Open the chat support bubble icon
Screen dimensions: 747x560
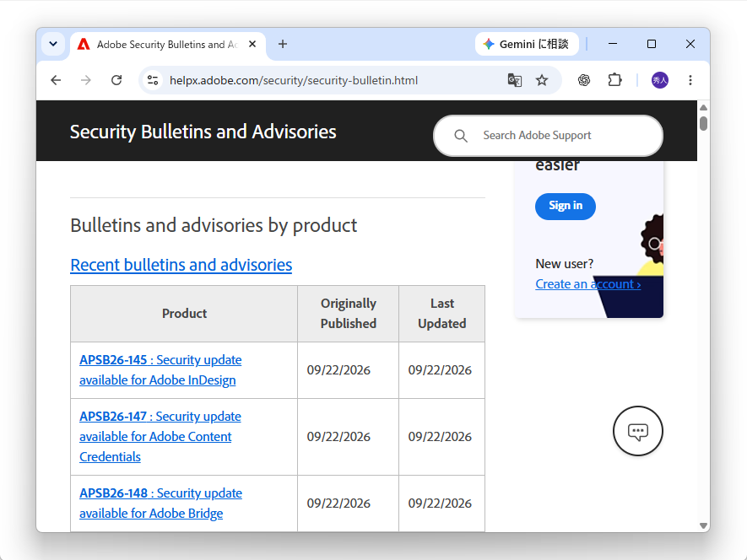tap(638, 431)
